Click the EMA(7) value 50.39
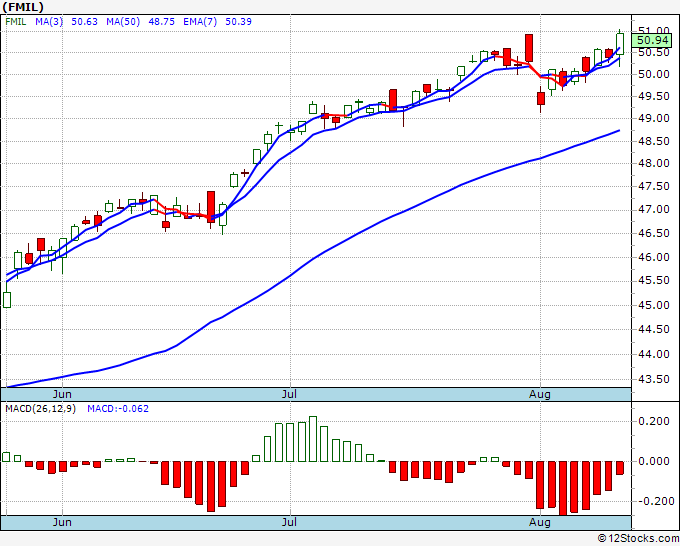 pyautogui.click(x=239, y=22)
